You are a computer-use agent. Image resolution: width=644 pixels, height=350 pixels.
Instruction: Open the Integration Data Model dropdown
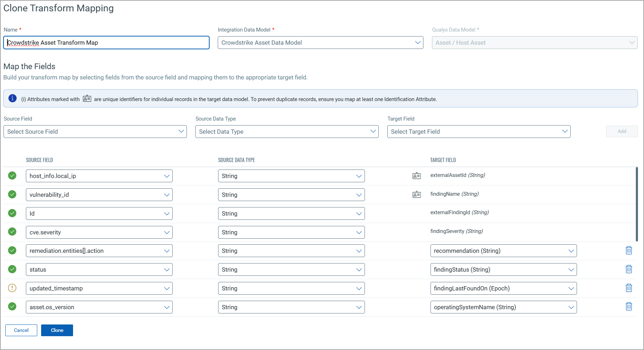(320, 43)
